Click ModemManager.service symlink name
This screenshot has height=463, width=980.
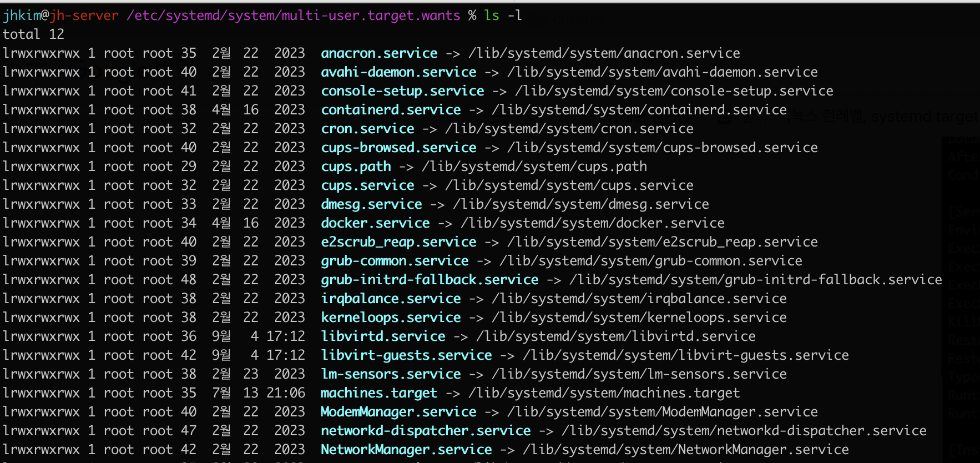click(x=398, y=412)
